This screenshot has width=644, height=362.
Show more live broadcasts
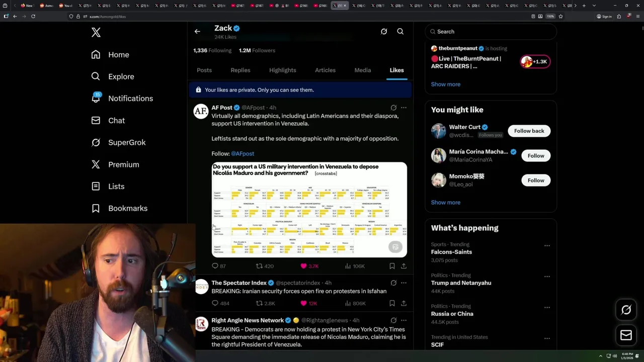446,84
